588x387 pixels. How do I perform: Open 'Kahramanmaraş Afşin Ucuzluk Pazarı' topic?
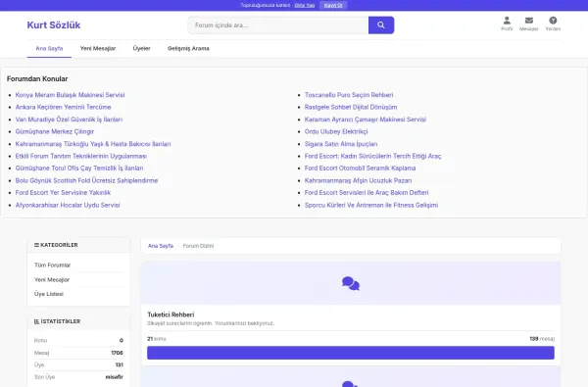click(358, 180)
